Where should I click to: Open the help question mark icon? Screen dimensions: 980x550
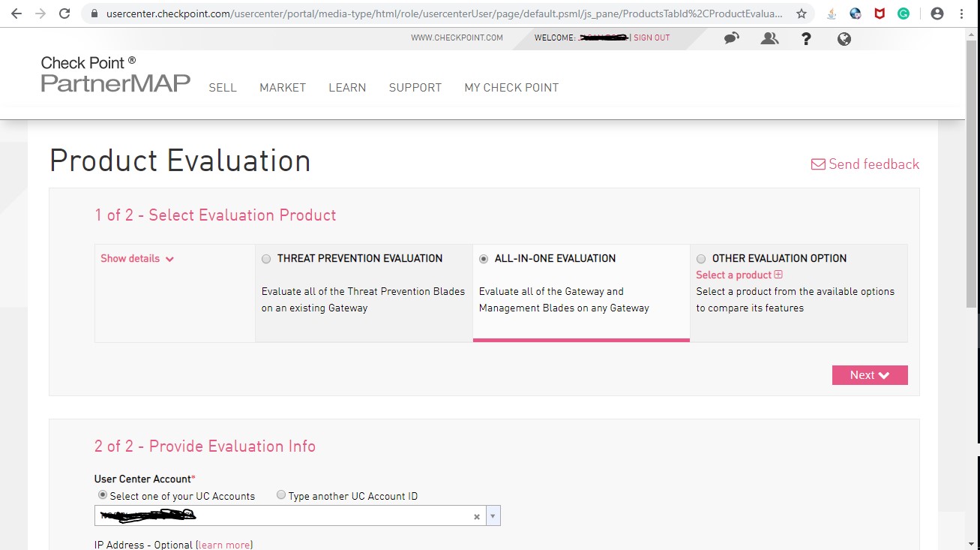click(x=806, y=38)
